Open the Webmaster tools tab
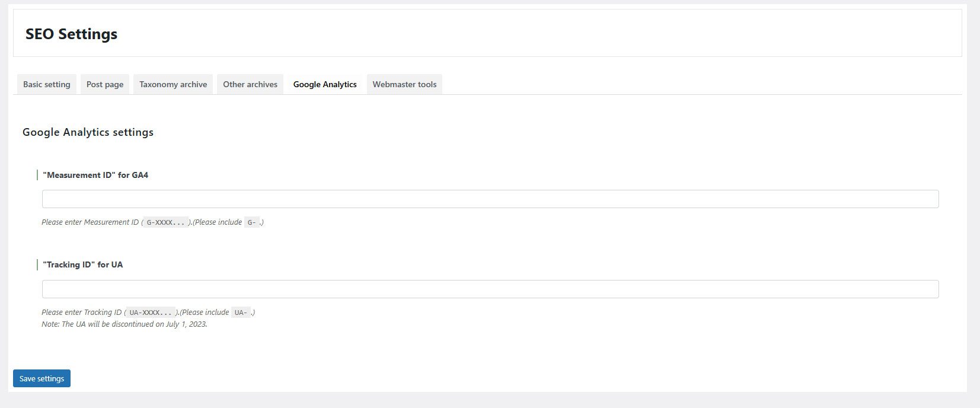 point(404,84)
